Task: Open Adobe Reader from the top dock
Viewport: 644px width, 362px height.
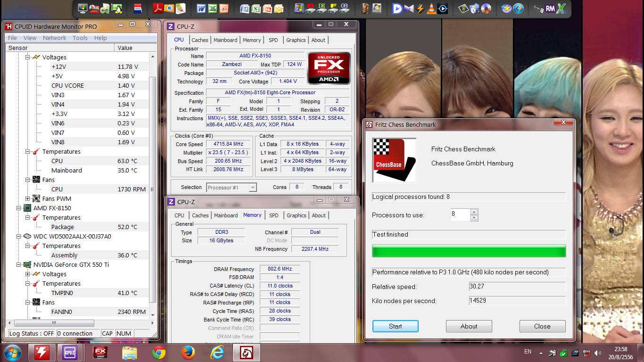Action: coord(158,8)
